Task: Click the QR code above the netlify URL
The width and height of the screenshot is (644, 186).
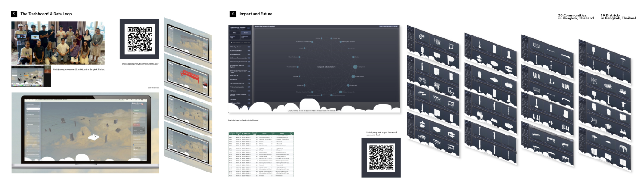Action: [139, 39]
